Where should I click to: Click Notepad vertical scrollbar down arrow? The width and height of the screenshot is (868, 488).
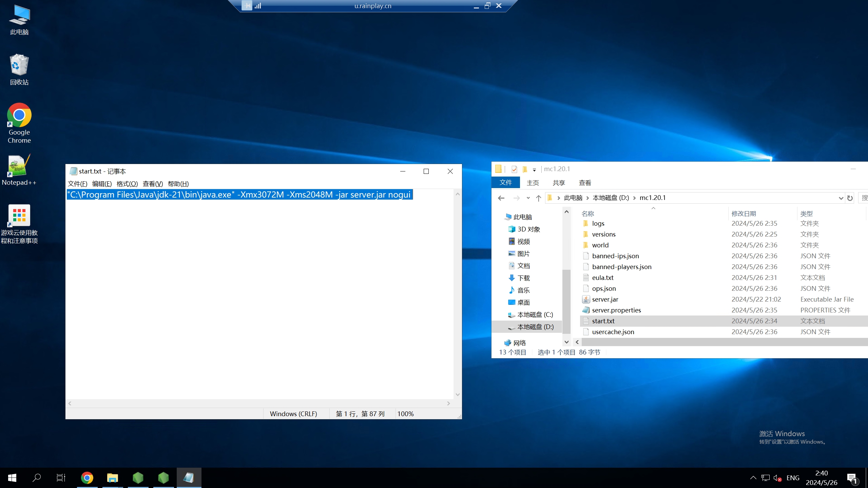coord(458,394)
